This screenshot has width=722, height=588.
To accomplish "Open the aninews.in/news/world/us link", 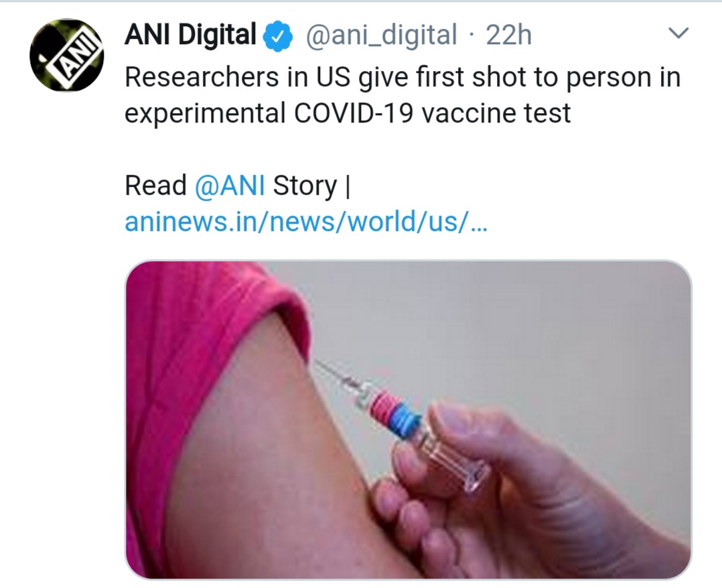I will click(x=305, y=222).
